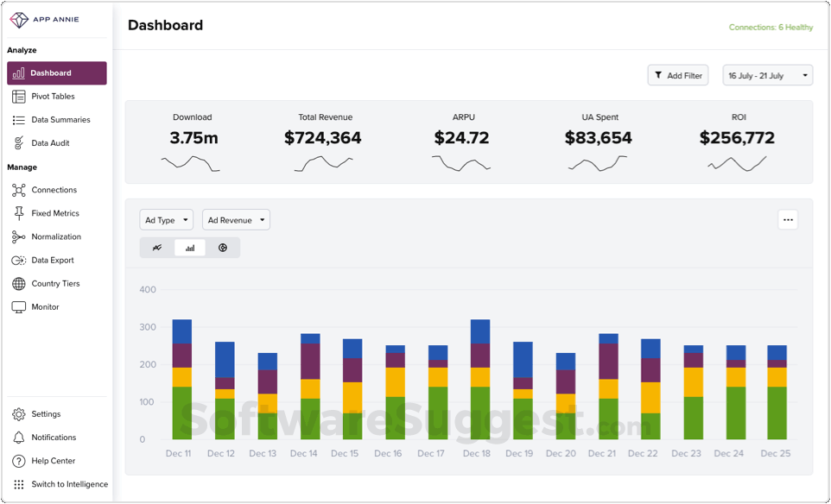831x504 pixels.
Task: Open the Pivot Tables section
Action: (52, 96)
